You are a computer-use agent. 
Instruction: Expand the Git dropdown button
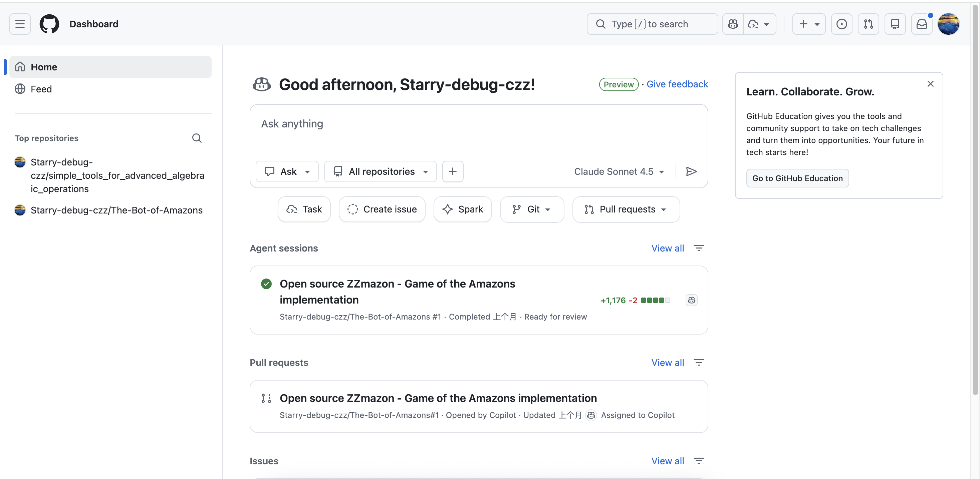tap(532, 209)
